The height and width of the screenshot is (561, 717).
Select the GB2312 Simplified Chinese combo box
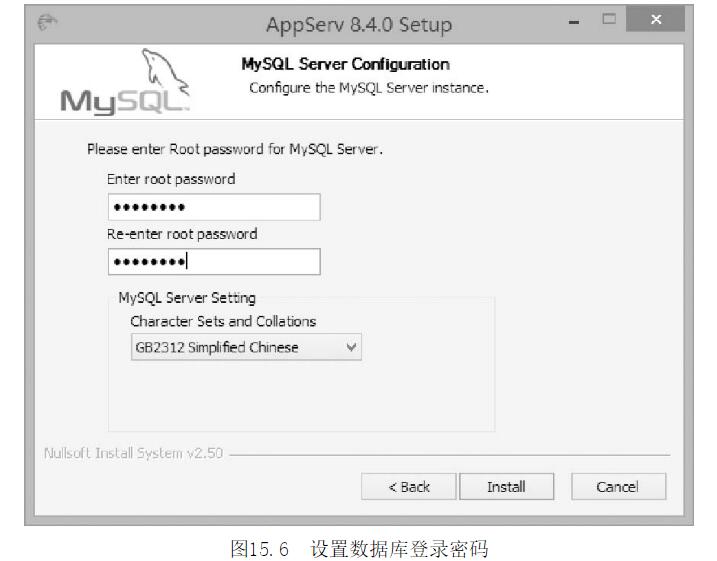246,347
